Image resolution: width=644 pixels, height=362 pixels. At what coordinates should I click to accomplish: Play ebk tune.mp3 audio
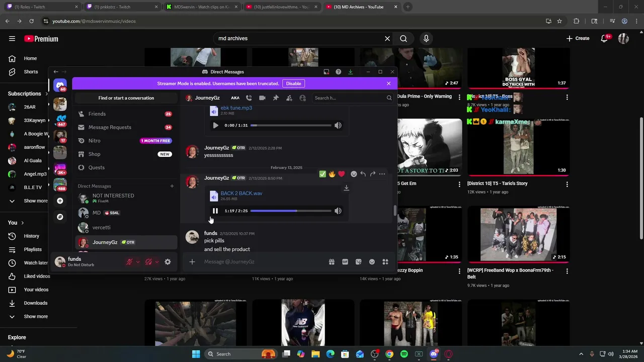point(215,125)
